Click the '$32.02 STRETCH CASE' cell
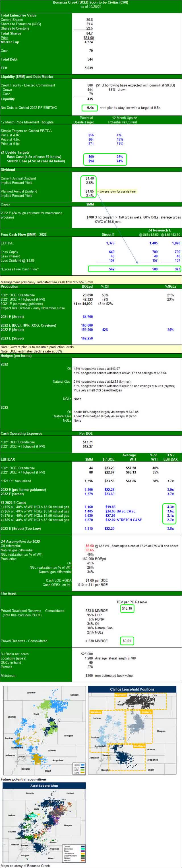 [x=123, y=520]
